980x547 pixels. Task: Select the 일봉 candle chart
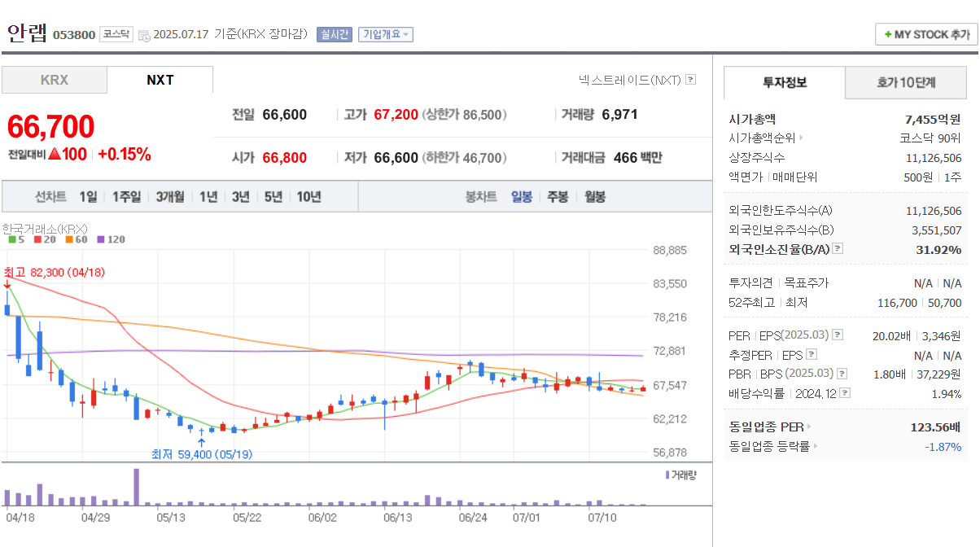[522, 196]
